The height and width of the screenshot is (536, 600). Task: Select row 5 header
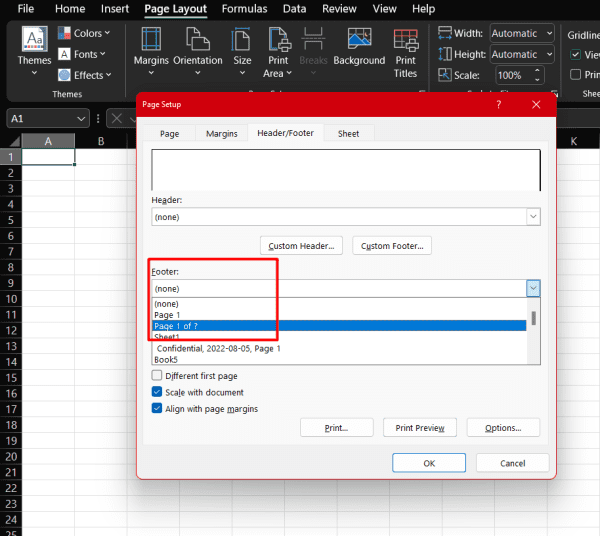11,220
